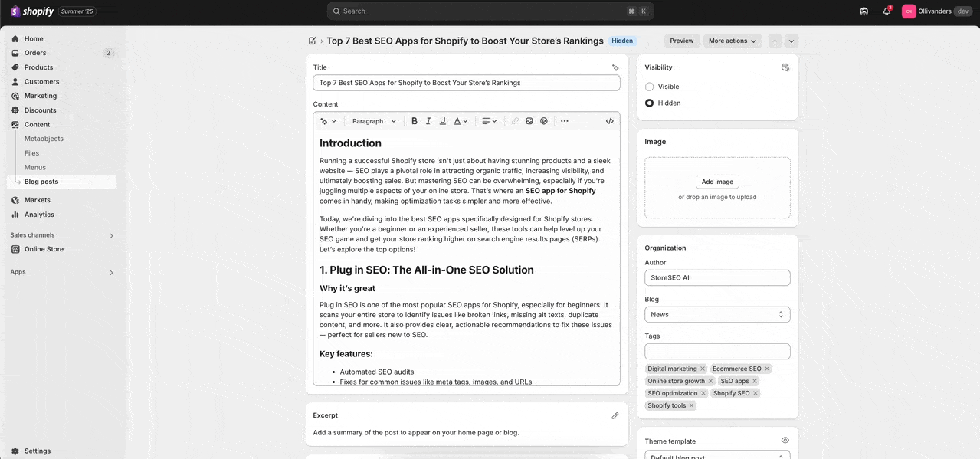Click the Hidden status badge
The width and height of the screenshot is (980, 459).
point(622,41)
